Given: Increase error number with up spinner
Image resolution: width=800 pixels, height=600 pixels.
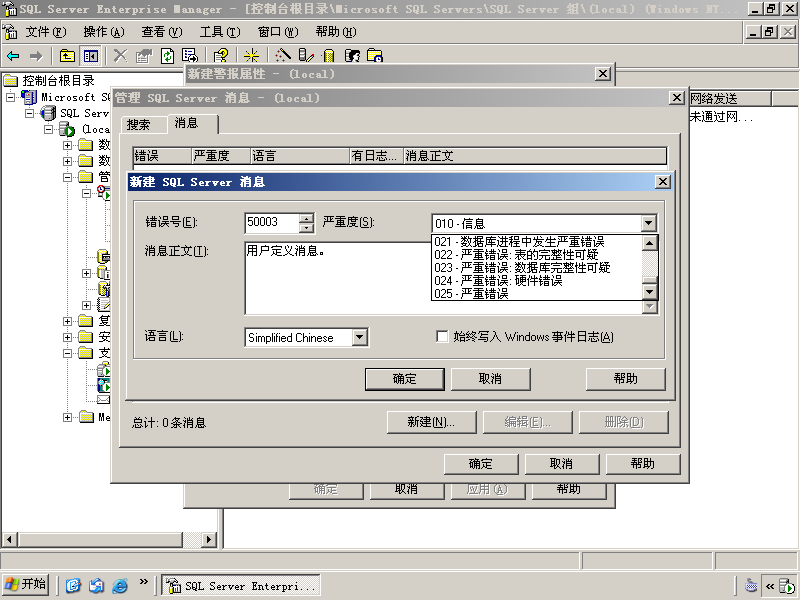Looking at the screenshot, I should click(306, 218).
